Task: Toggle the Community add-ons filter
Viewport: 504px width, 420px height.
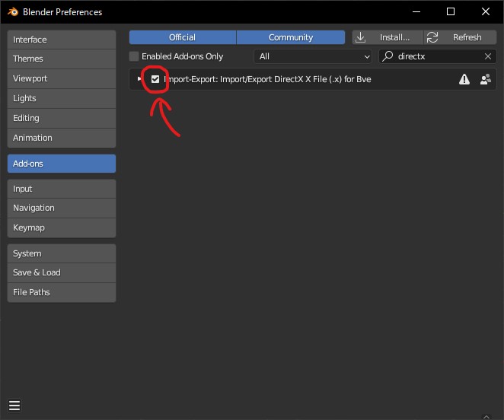Action: (x=291, y=37)
